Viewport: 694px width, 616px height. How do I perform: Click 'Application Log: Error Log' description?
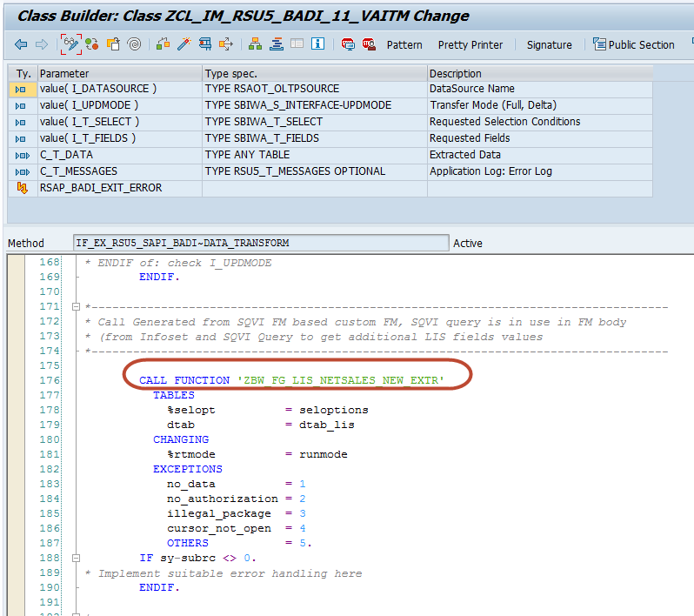540,171
